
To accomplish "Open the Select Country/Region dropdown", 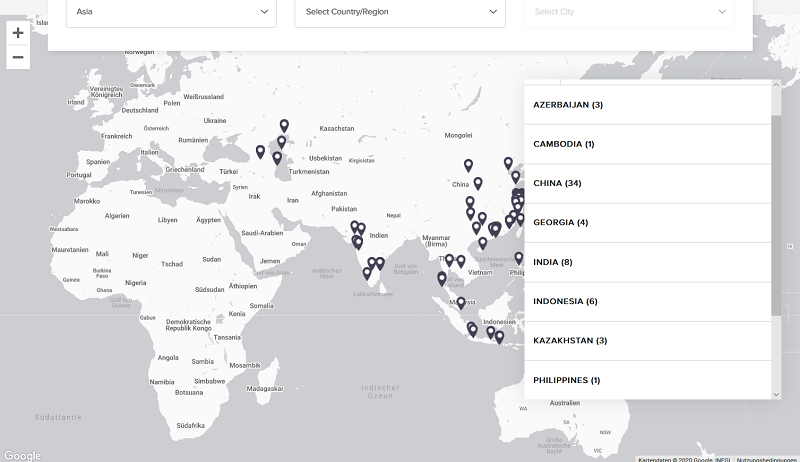I will [x=400, y=12].
